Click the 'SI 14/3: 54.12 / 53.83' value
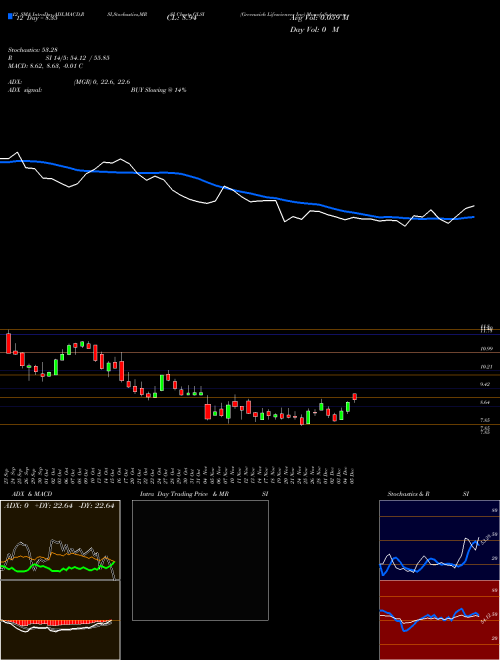The image size is (500, 660). point(78,58)
